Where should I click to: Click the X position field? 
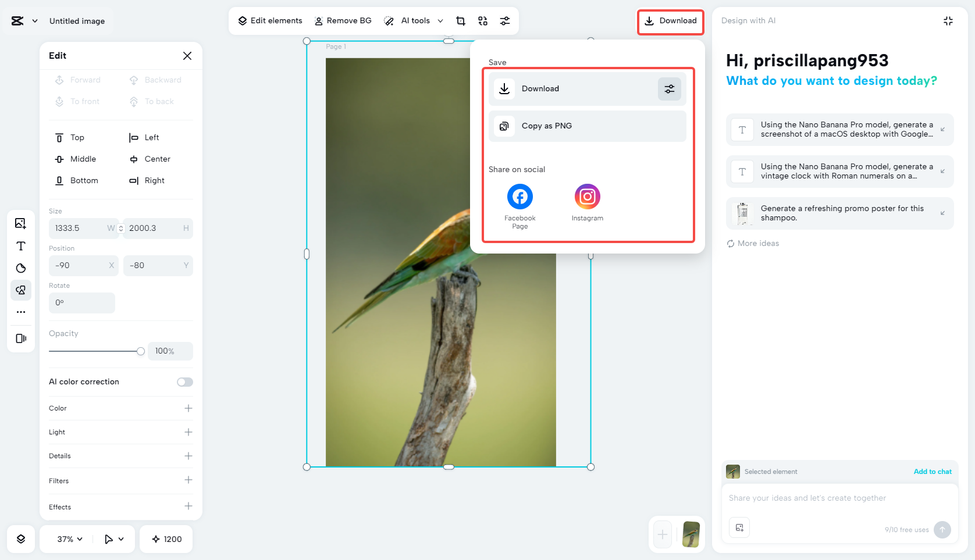click(84, 266)
